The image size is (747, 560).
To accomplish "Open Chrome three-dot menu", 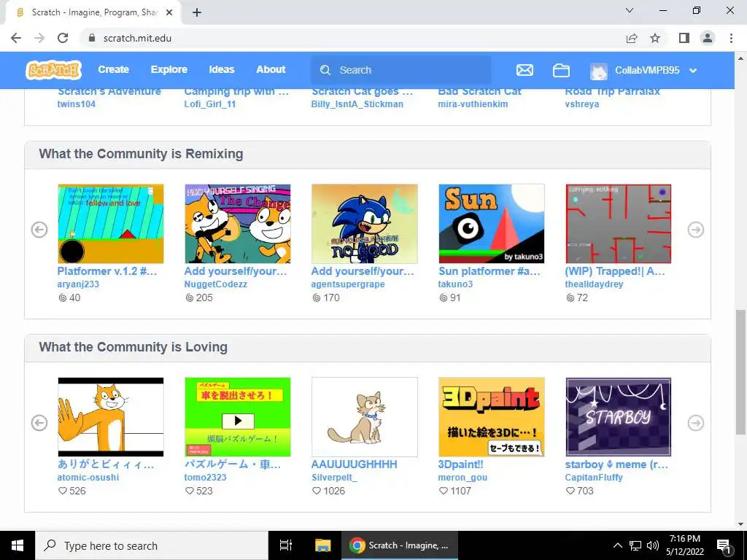I will pos(731,38).
